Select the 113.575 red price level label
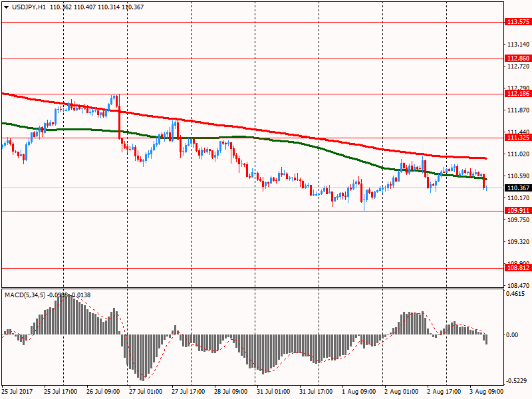Screen dimensions: 532x399 tap(518, 22)
